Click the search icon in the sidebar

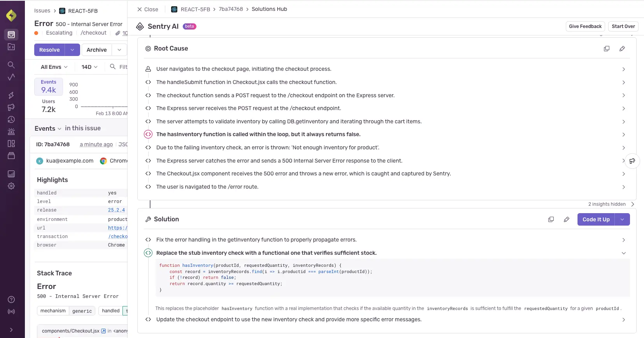11,65
